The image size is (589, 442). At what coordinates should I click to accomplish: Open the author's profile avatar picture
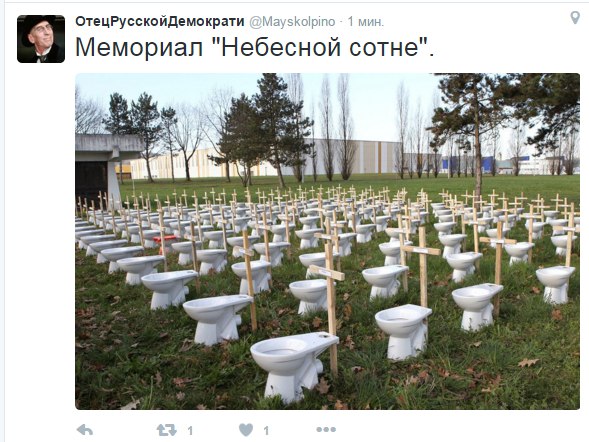(x=41, y=39)
